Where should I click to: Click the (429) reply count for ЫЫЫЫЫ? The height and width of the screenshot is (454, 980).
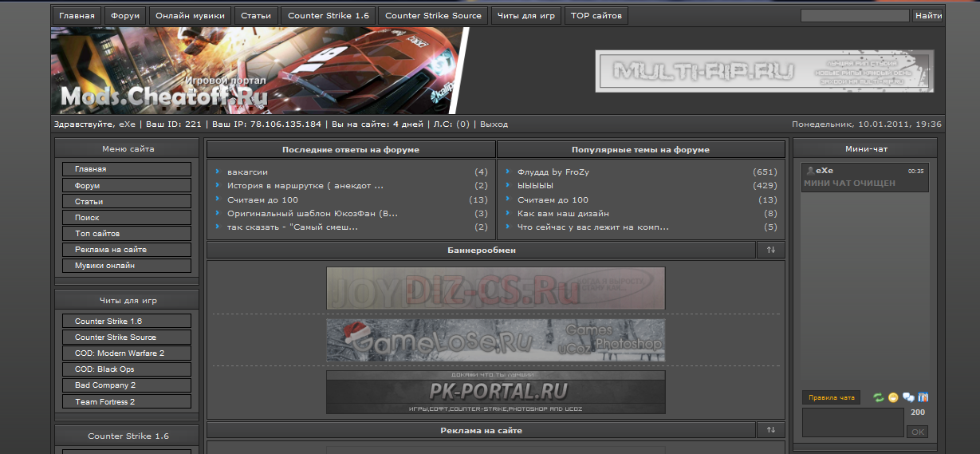[765, 185]
